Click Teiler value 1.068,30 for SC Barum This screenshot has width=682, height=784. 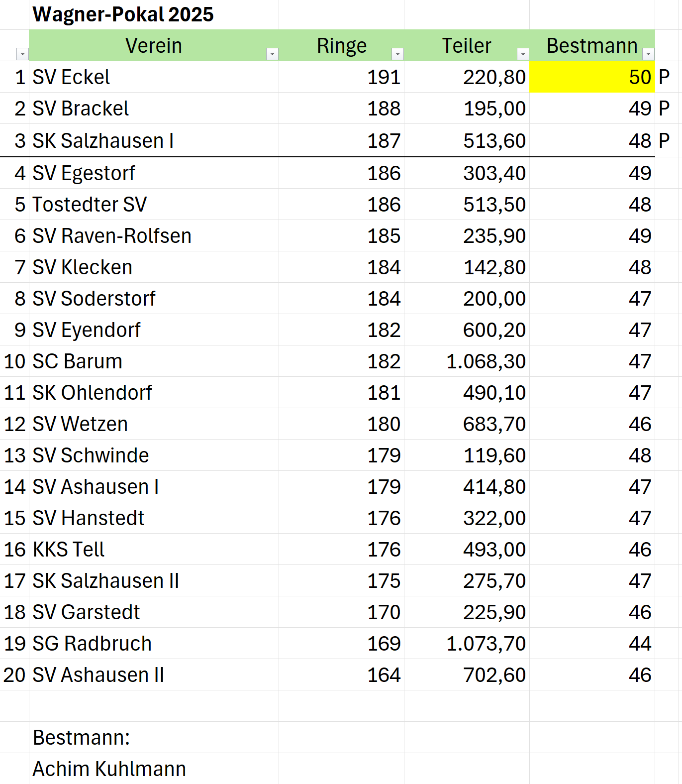point(486,361)
